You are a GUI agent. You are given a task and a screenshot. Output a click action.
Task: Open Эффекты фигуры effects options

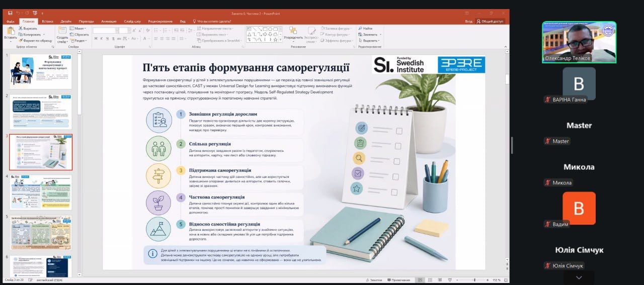click(337, 41)
